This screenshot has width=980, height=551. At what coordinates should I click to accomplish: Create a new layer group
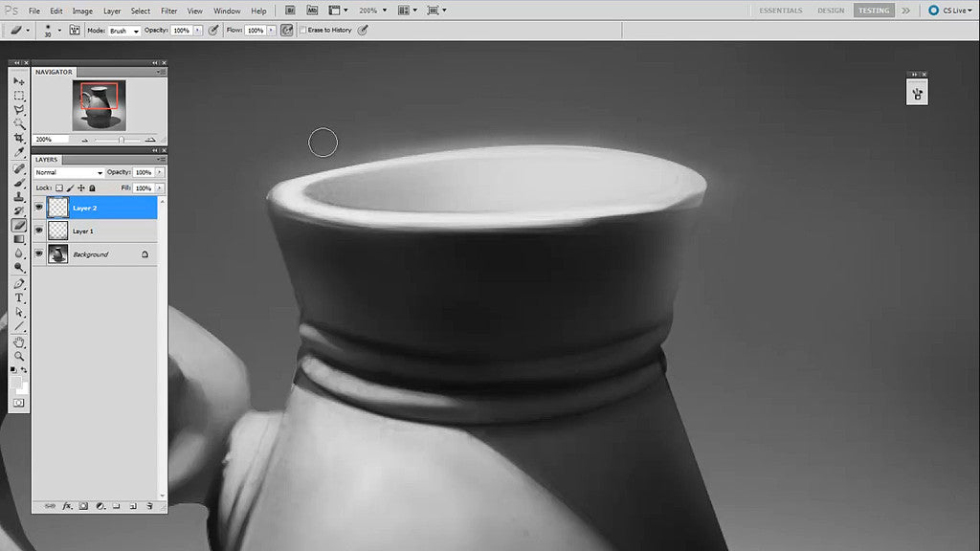point(116,506)
